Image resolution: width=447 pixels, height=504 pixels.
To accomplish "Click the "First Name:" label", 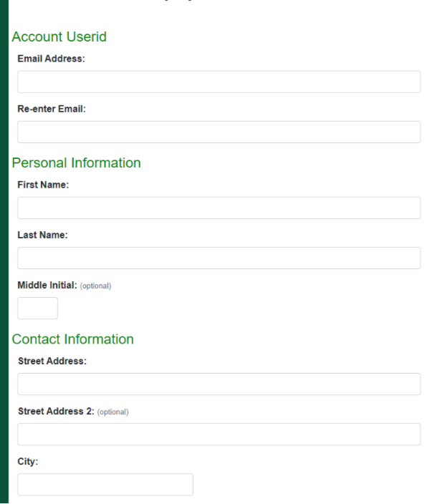I will pyautogui.click(x=43, y=185).
